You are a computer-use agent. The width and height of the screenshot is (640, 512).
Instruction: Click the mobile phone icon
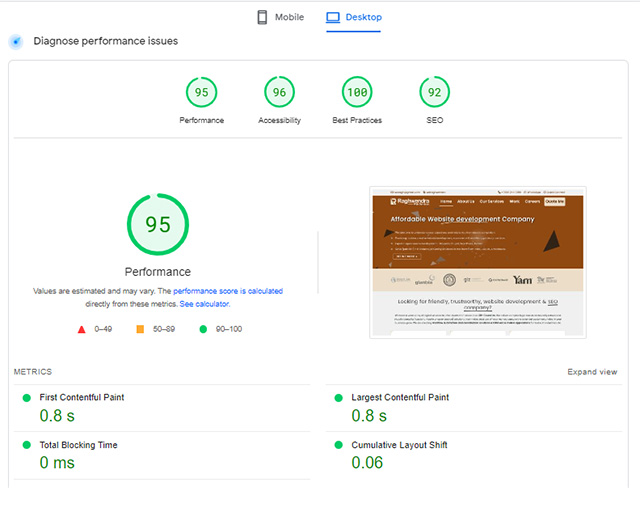(262, 17)
